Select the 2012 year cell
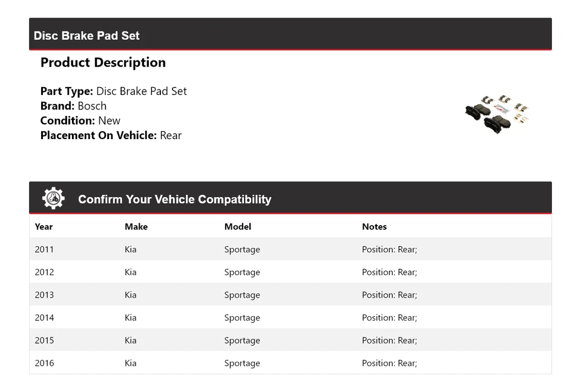The width and height of the screenshot is (581, 392). pos(44,272)
